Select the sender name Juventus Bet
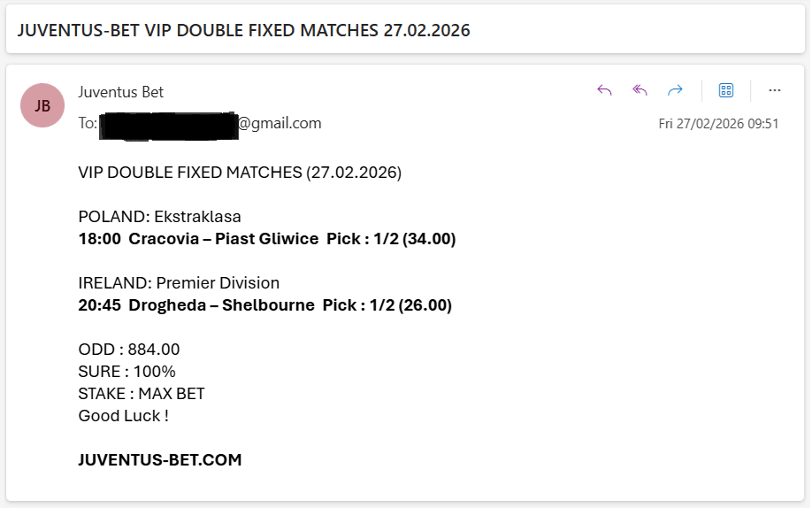This screenshot has height=508, width=812. pyautogui.click(x=121, y=92)
